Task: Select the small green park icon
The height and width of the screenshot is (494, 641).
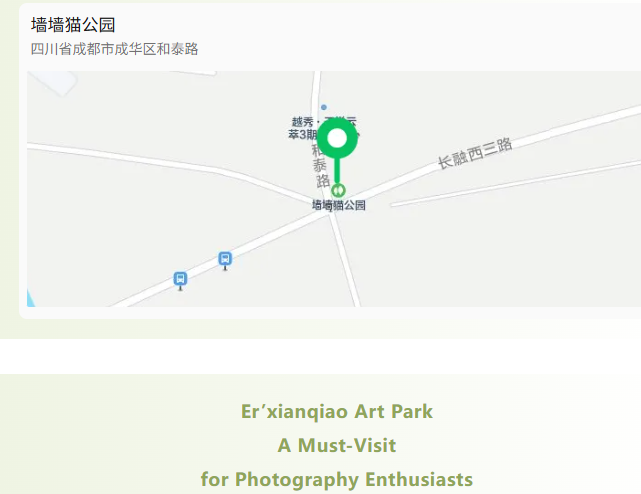Action: pyautogui.click(x=338, y=191)
